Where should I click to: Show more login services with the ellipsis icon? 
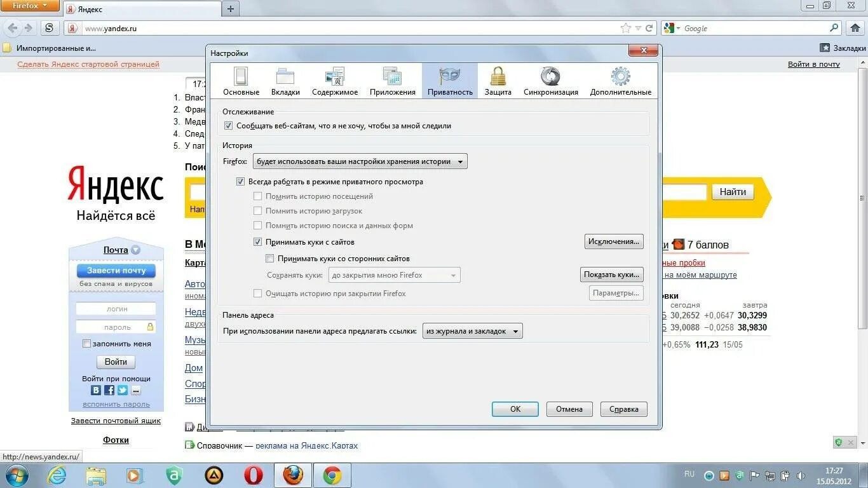(x=136, y=390)
